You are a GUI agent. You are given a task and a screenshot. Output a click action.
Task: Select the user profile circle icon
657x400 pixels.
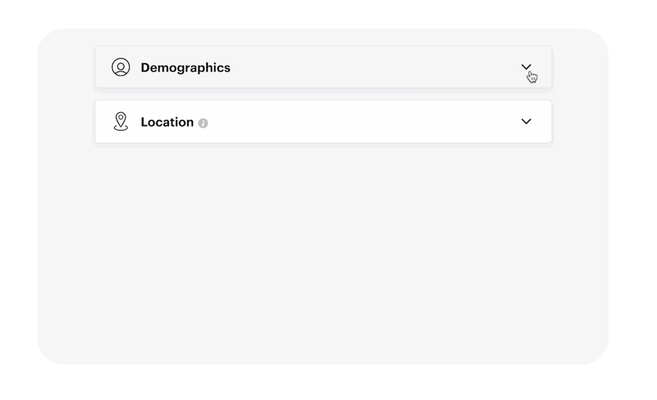pyautogui.click(x=121, y=67)
